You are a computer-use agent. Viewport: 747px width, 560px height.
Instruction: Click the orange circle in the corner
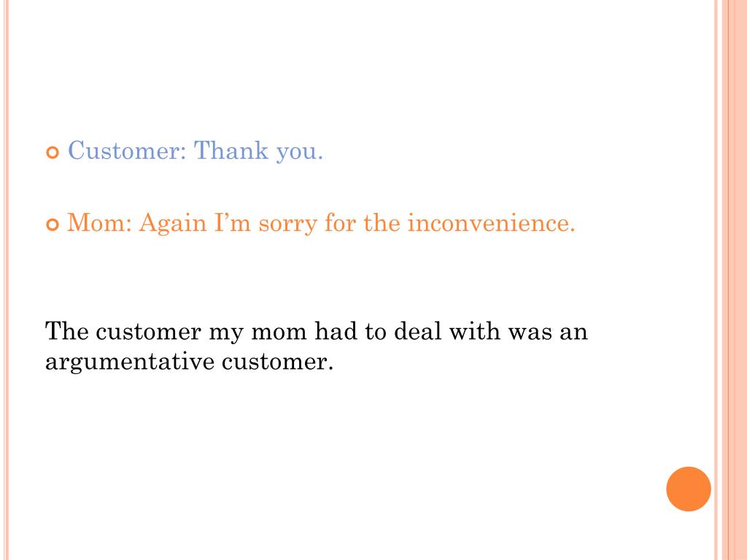[x=689, y=489]
